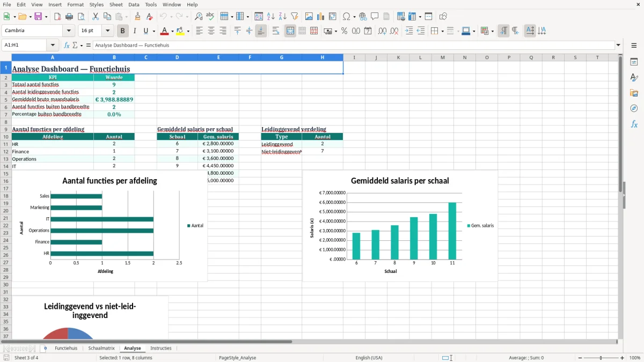Viewport: 644px width, 362px height.
Task: Open the Font Color dropdown arrow
Action: (172, 31)
